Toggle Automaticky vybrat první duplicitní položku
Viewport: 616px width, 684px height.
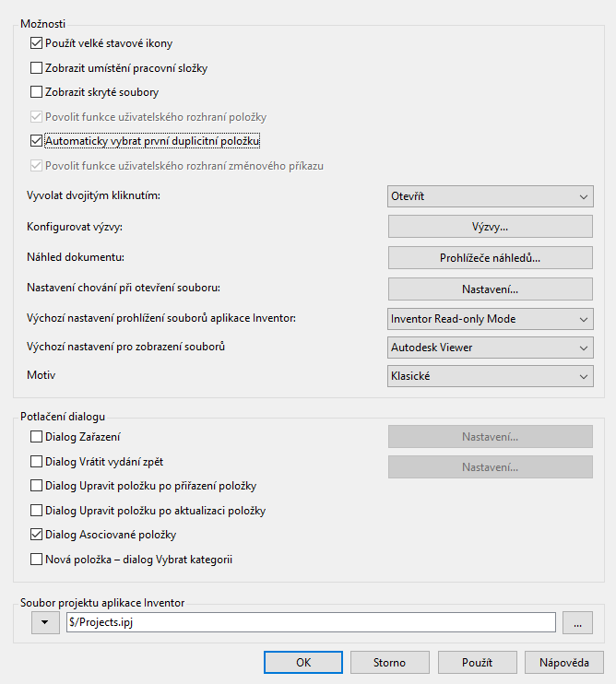pyautogui.click(x=36, y=141)
